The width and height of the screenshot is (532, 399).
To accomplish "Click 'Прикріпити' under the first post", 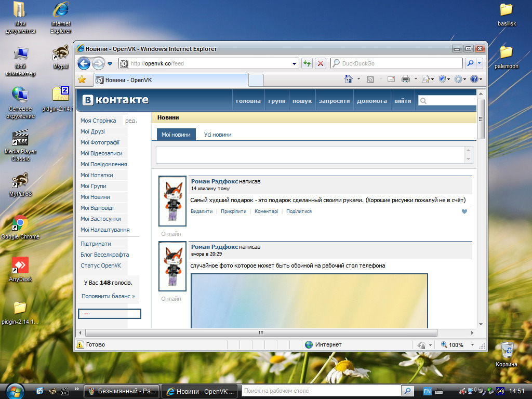I will point(233,211).
